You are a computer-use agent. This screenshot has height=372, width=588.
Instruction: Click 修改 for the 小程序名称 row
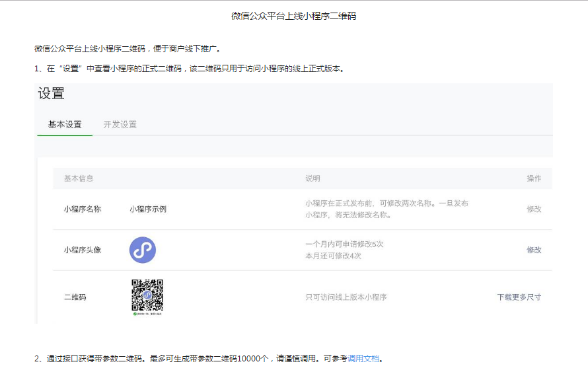coord(534,209)
